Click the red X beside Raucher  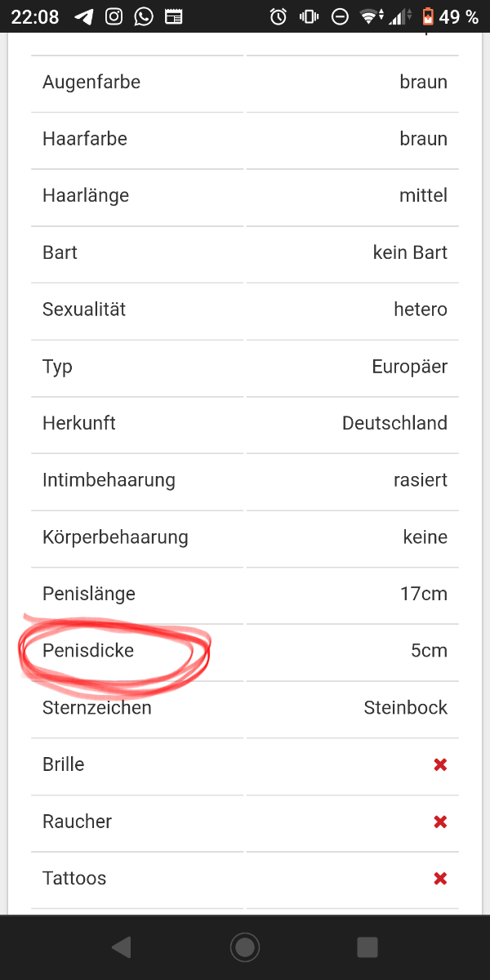[x=440, y=822]
